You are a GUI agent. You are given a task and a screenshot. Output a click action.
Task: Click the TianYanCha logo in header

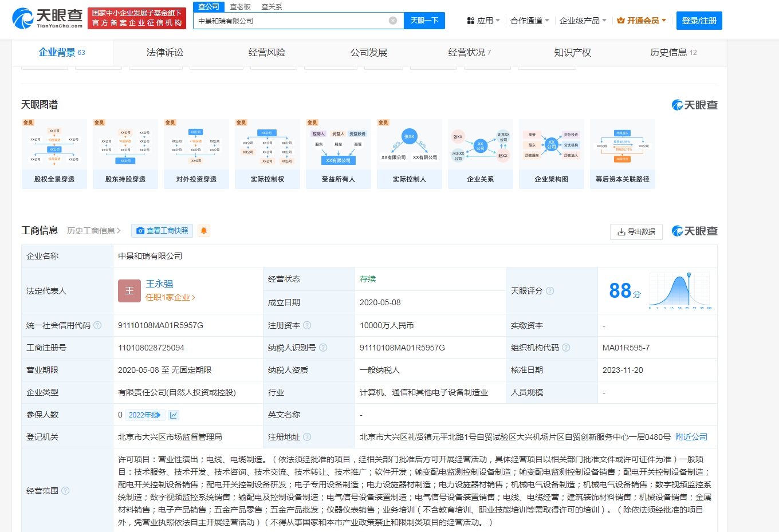tap(47, 18)
